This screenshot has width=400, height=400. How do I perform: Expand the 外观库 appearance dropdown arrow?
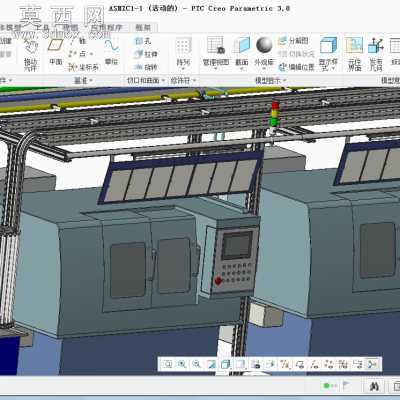264,69
